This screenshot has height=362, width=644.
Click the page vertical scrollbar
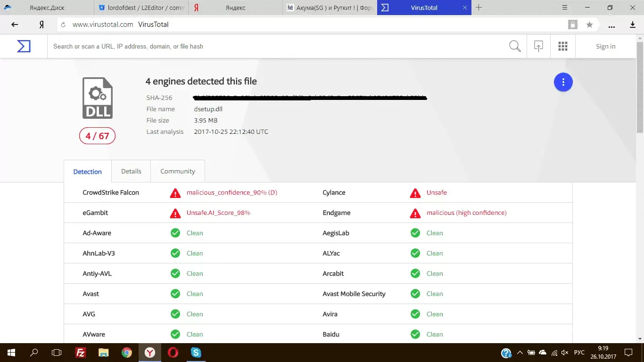640,87
